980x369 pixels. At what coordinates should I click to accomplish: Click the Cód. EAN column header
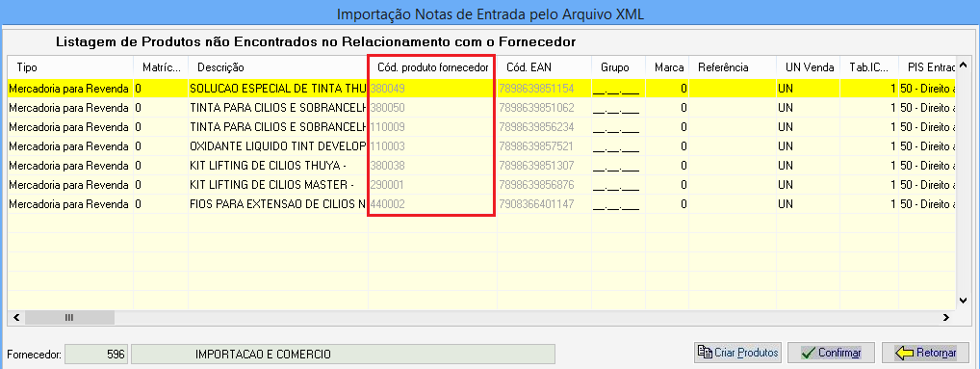pos(544,66)
